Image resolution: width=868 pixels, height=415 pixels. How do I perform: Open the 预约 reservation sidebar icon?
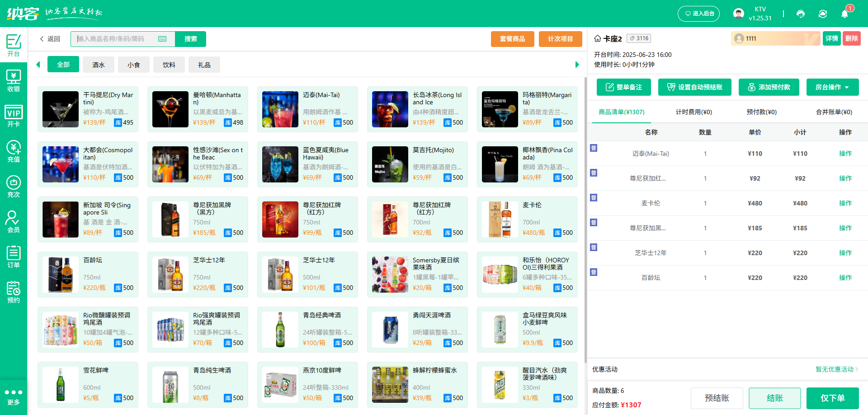[x=14, y=292]
